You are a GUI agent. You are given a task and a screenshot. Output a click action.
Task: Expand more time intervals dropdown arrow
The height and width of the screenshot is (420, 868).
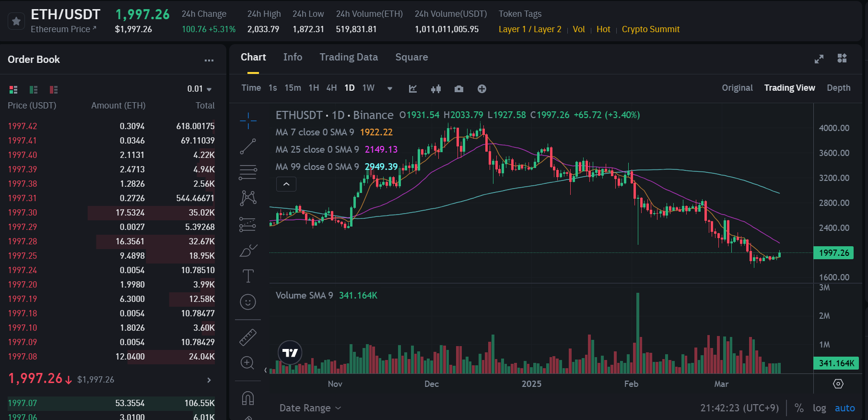point(390,89)
